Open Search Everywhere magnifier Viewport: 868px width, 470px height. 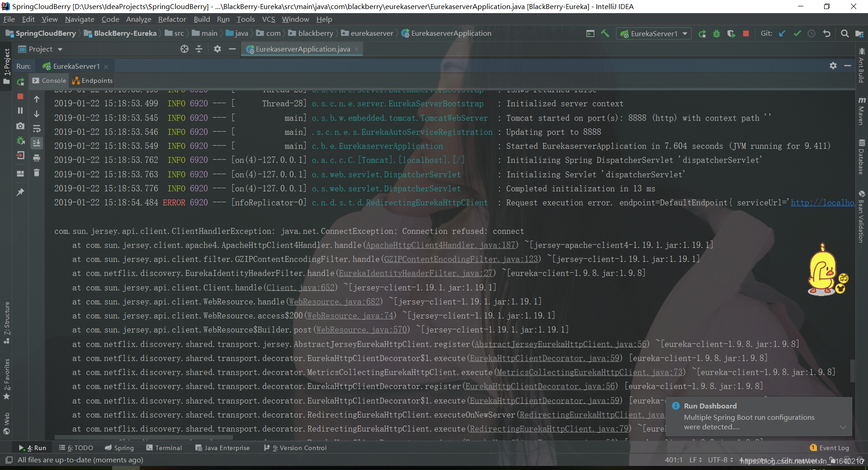[x=844, y=33]
